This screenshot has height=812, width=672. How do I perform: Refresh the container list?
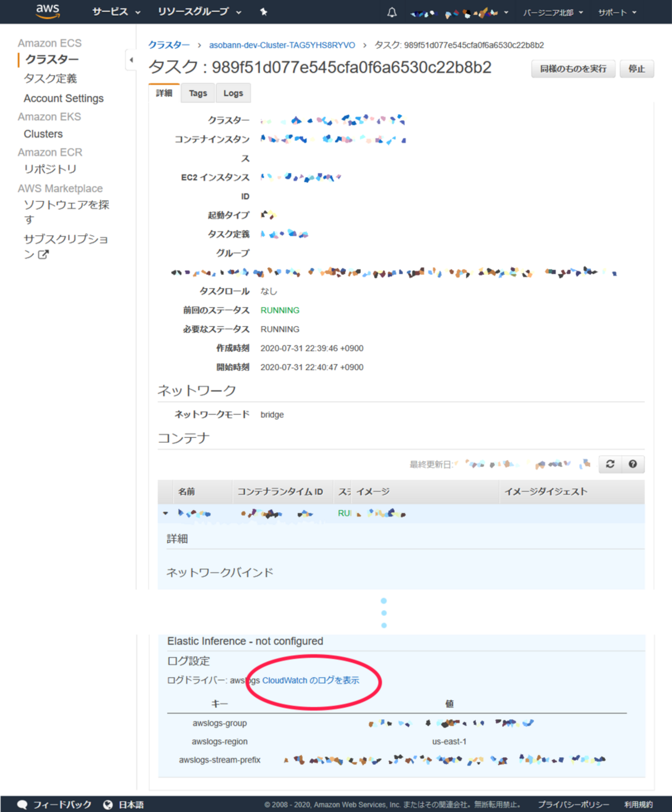click(610, 464)
